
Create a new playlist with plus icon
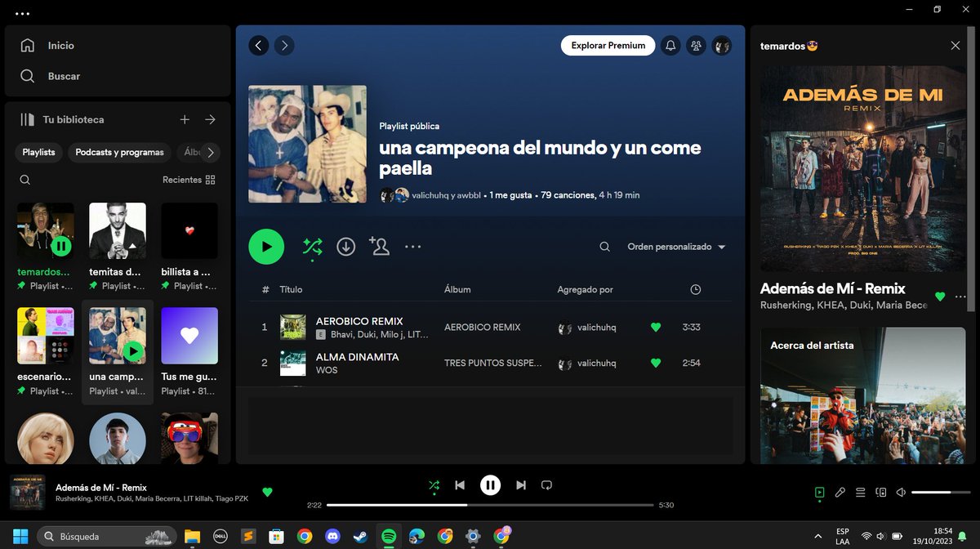click(x=185, y=119)
